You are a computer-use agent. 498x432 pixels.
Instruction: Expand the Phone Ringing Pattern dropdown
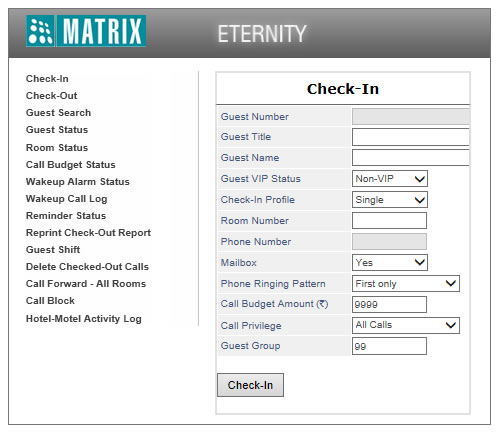point(406,284)
